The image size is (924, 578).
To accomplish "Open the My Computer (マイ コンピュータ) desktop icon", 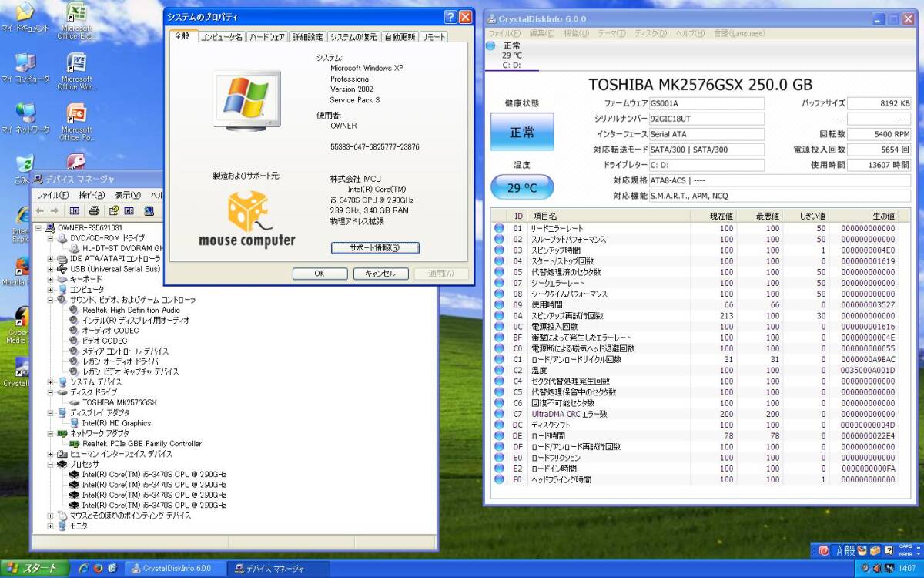I will (25, 69).
